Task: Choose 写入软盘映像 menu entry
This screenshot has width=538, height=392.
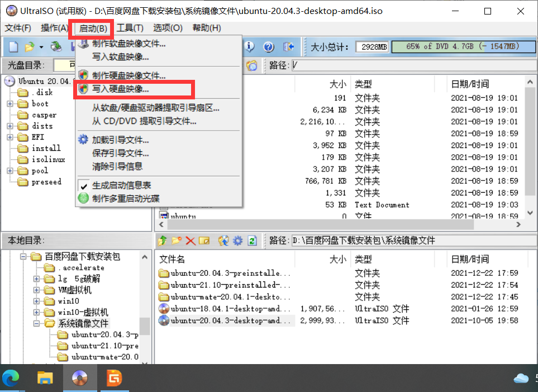Action: 159,56
